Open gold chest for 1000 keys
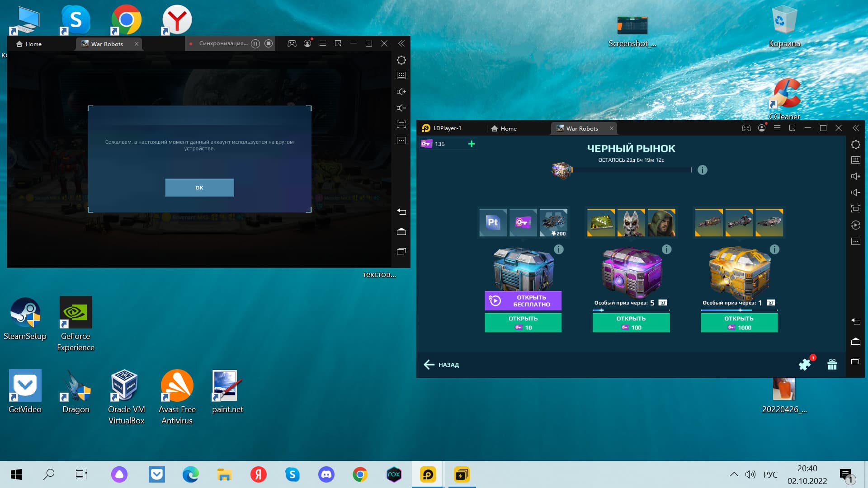The image size is (868, 488). pos(739,323)
